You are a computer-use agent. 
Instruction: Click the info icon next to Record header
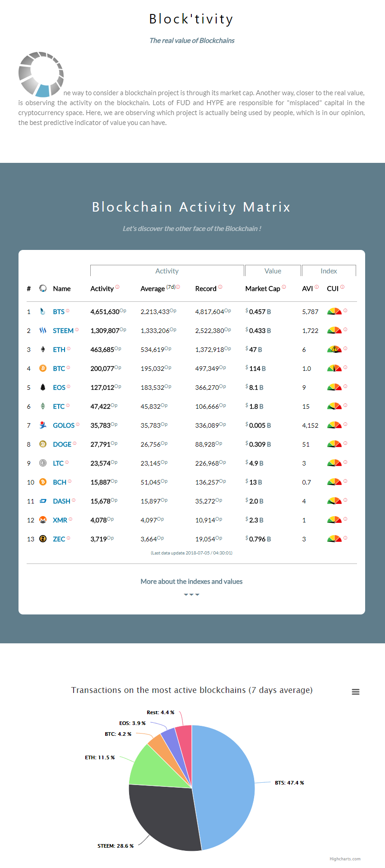point(220,287)
